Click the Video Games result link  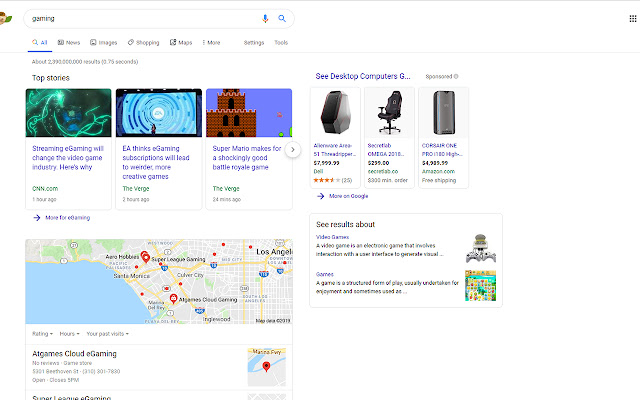click(332, 237)
